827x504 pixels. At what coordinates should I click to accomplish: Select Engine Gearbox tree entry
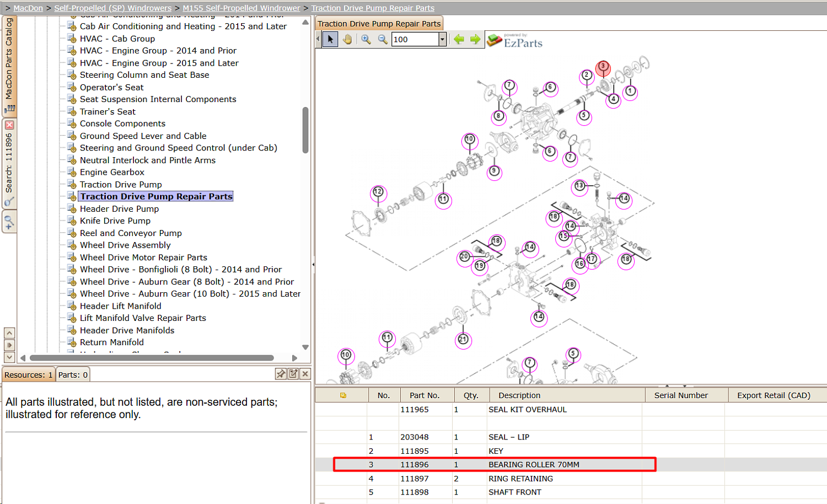(x=112, y=172)
